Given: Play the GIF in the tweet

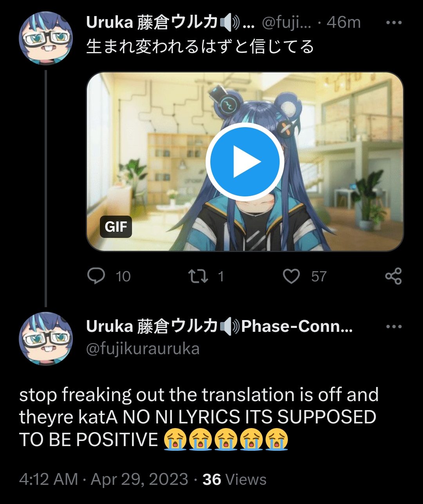Looking at the screenshot, I should 245,162.
